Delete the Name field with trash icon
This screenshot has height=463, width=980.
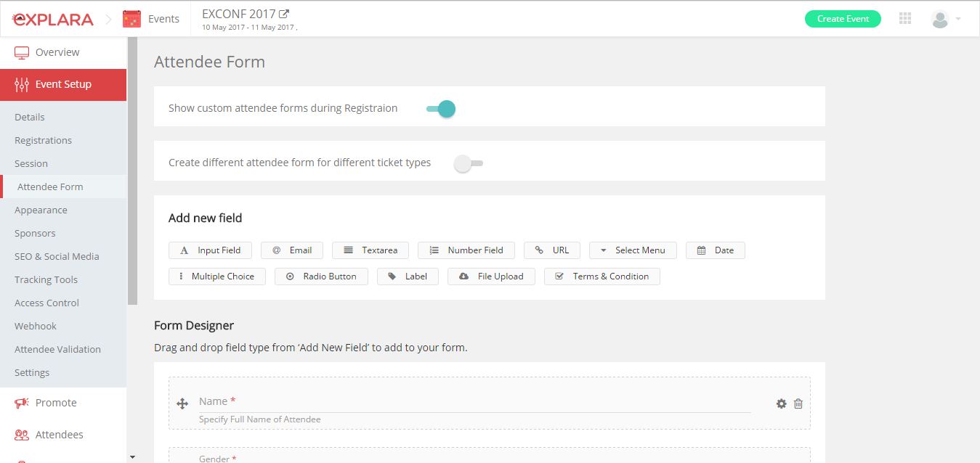point(798,403)
